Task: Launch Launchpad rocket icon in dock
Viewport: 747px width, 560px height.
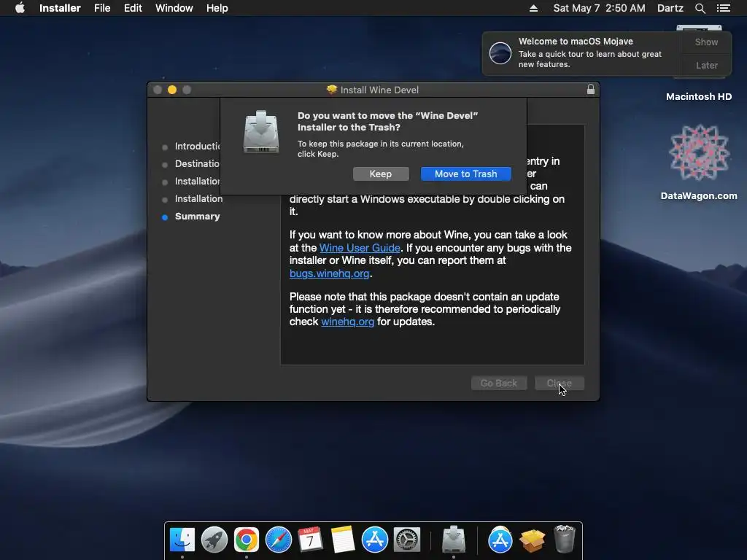Action: click(x=214, y=540)
